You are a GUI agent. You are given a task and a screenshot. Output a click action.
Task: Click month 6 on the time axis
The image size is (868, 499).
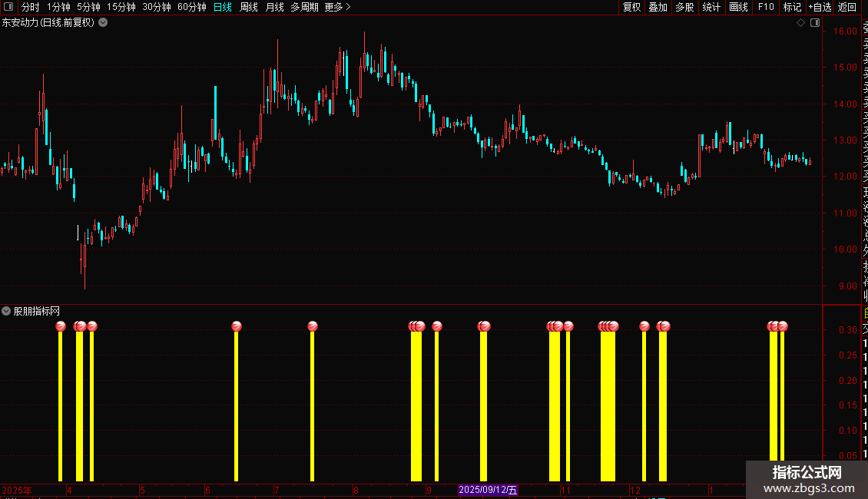coord(207,490)
